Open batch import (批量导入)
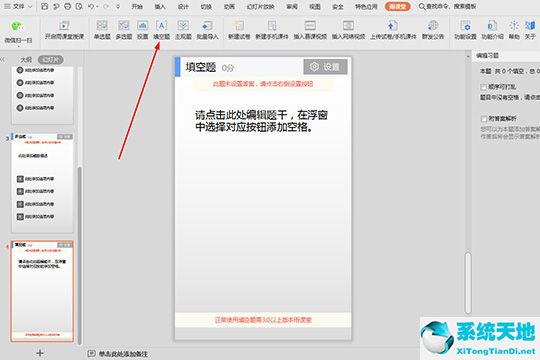This screenshot has height=360, width=540. 207,30
